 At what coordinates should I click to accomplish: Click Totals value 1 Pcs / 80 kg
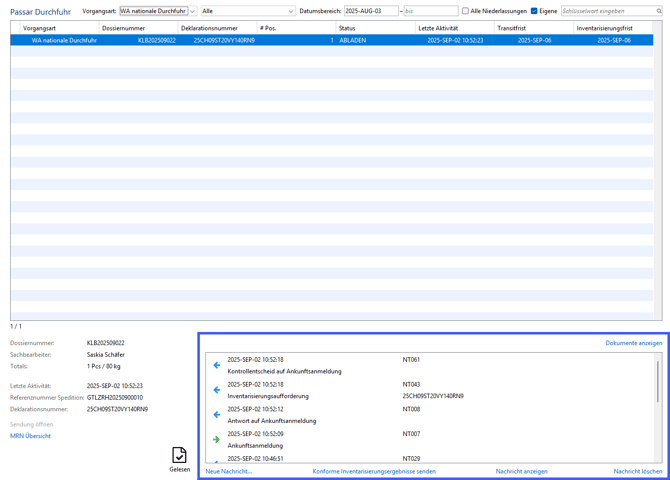tap(103, 366)
